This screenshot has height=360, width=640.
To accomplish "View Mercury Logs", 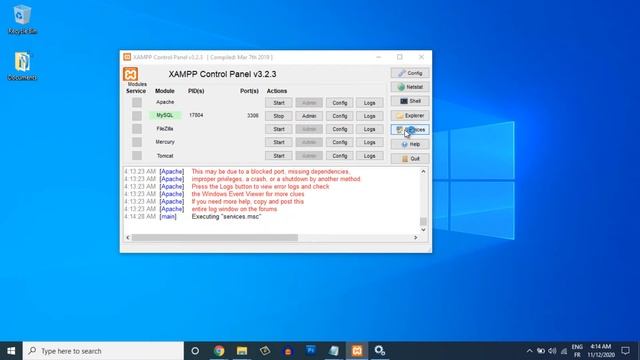I will 369,142.
